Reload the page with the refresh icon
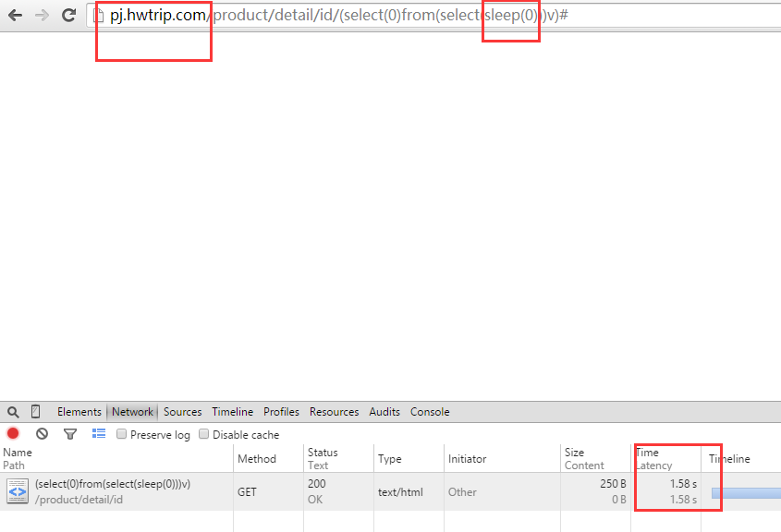The width and height of the screenshot is (781, 532). [68, 15]
